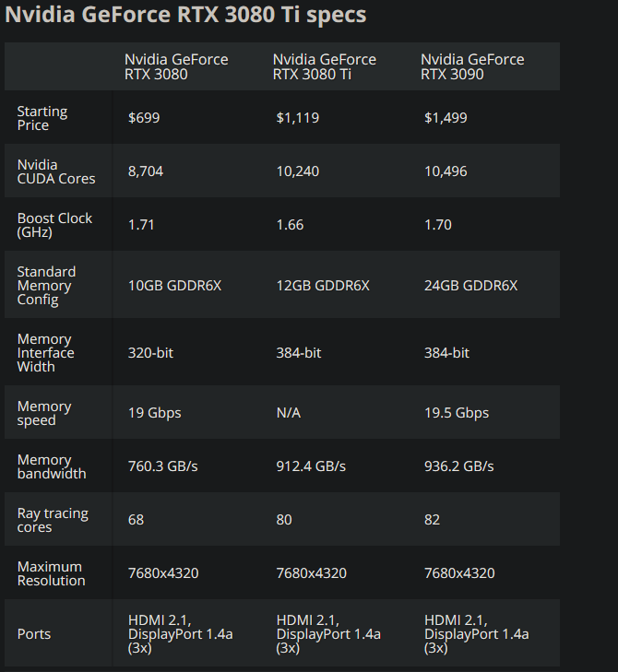Screen dimensions: 618x672
Task: Select the Nvidia GeForce RTX 3080 Ti column header
Action: (x=325, y=66)
